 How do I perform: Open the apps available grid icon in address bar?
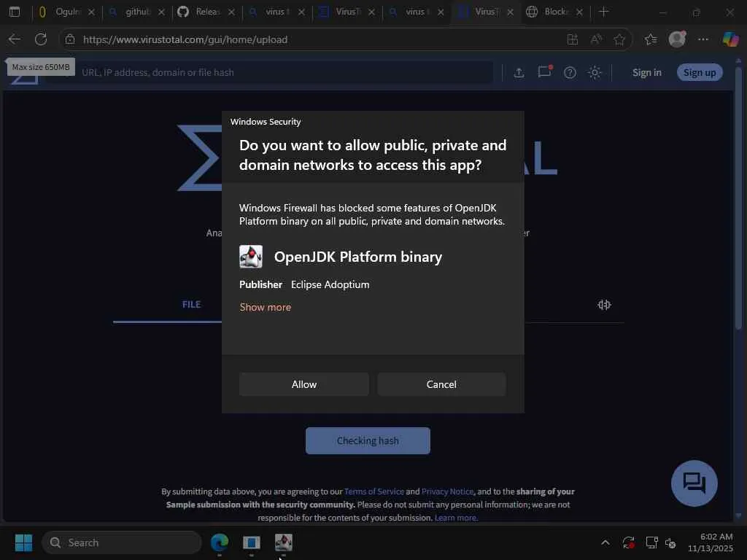click(x=573, y=39)
